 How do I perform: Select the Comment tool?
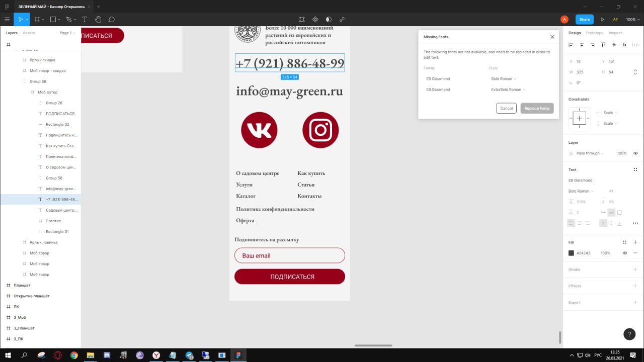click(112, 20)
